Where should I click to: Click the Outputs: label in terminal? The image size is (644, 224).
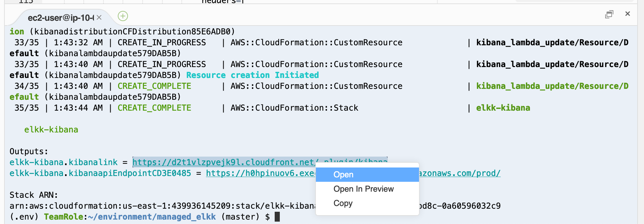pyautogui.click(x=29, y=151)
